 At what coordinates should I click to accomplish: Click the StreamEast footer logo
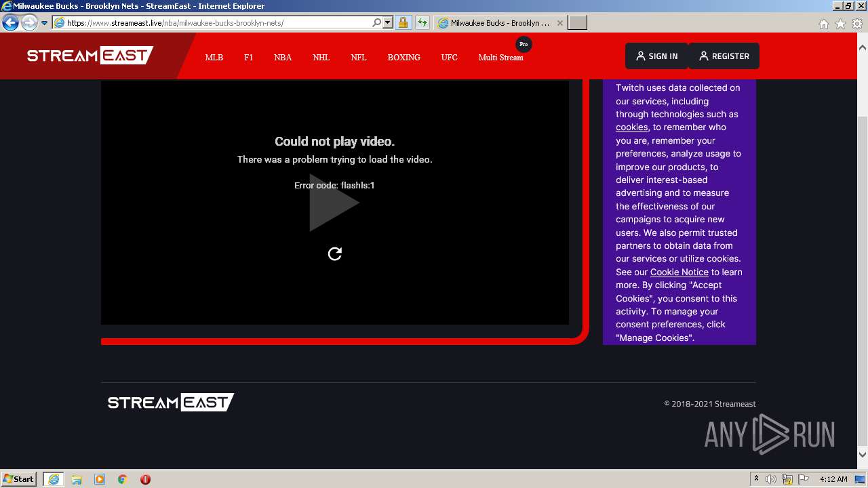point(171,403)
